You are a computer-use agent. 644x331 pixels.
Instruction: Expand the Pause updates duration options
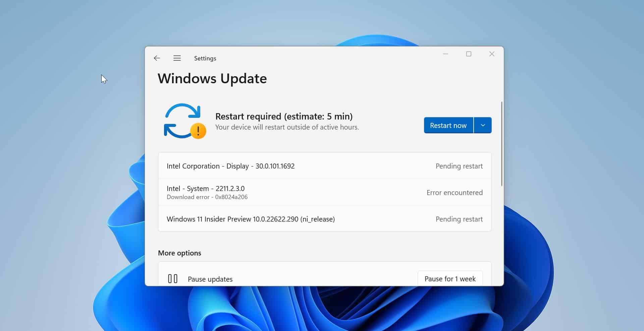450,279
